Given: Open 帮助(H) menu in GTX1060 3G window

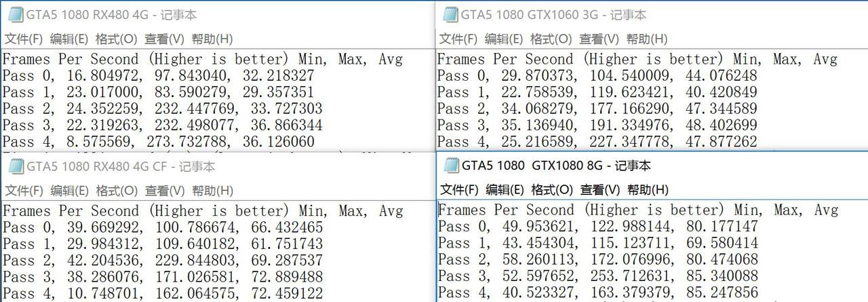Looking at the screenshot, I should coord(646,39).
